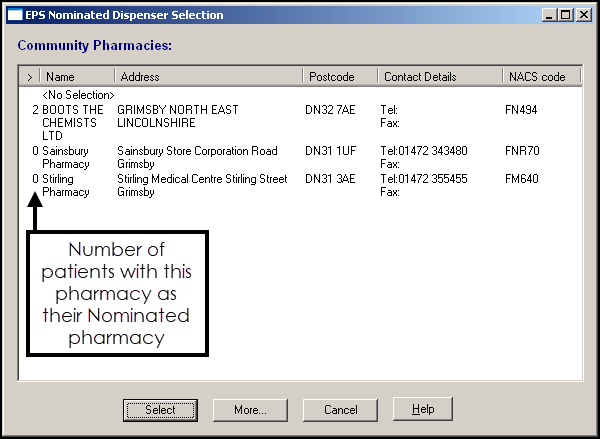This screenshot has width=600, height=439.
Task: Select the Sainsbury Pharmacy row
Action: tap(66, 157)
